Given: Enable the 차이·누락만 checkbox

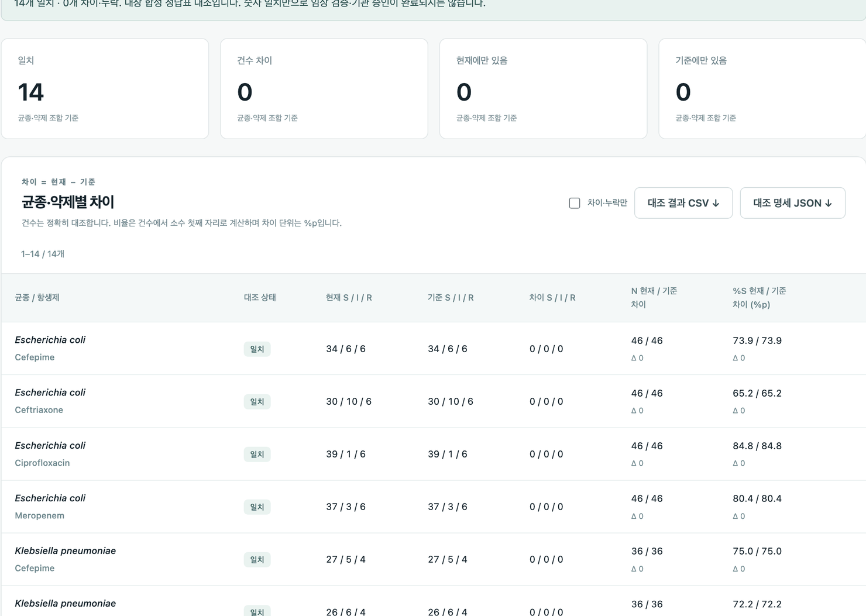Looking at the screenshot, I should [575, 203].
